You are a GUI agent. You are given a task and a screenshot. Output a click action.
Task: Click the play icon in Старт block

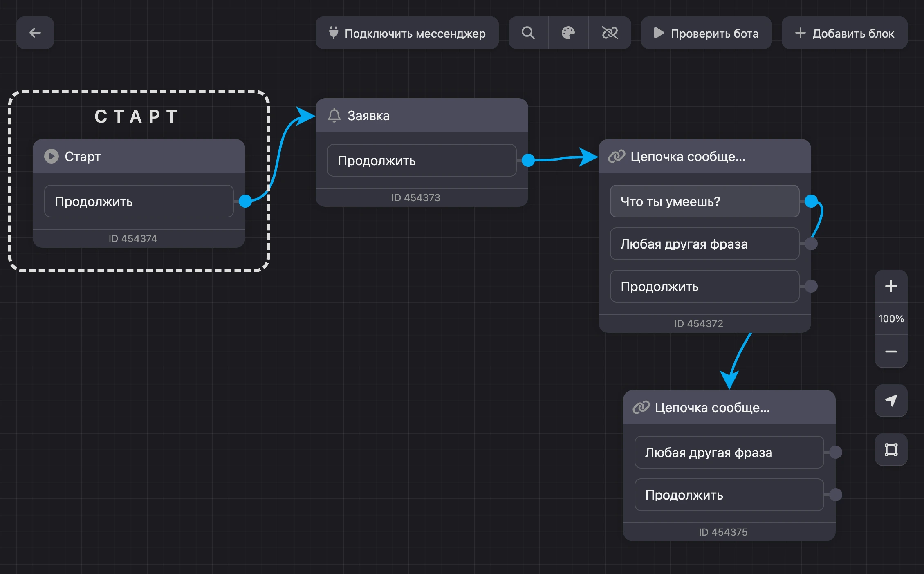[52, 156]
